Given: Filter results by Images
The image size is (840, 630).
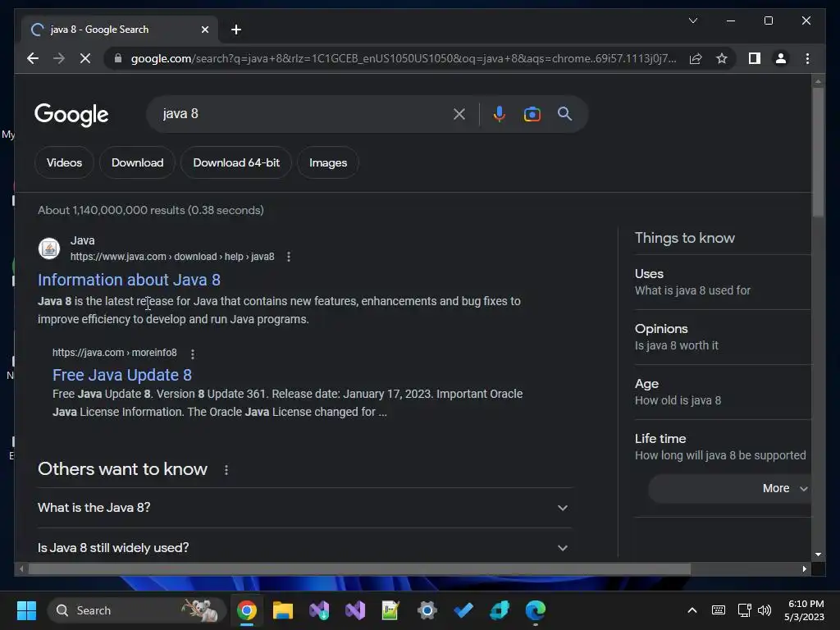Looking at the screenshot, I should [x=328, y=162].
